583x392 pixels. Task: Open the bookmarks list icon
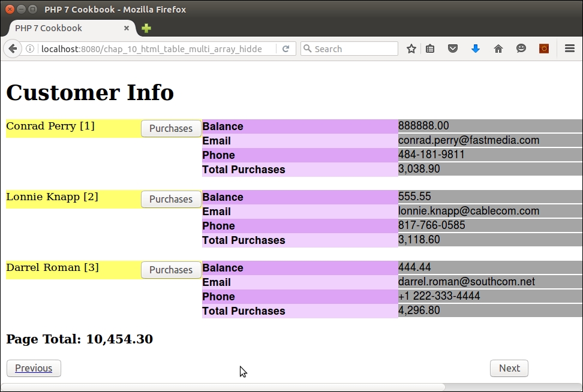click(x=430, y=49)
